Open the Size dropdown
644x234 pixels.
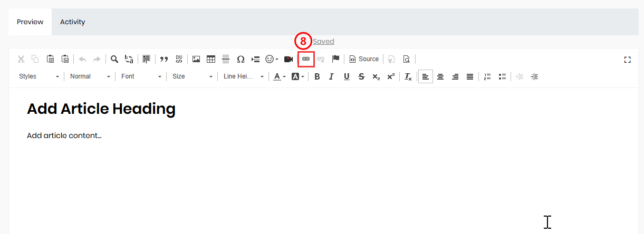pos(192,76)
